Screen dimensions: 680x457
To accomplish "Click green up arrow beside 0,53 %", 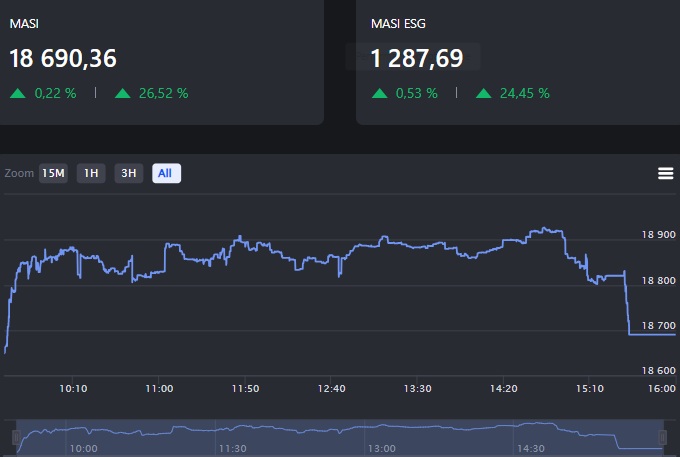I will click(x=379, y=93).
